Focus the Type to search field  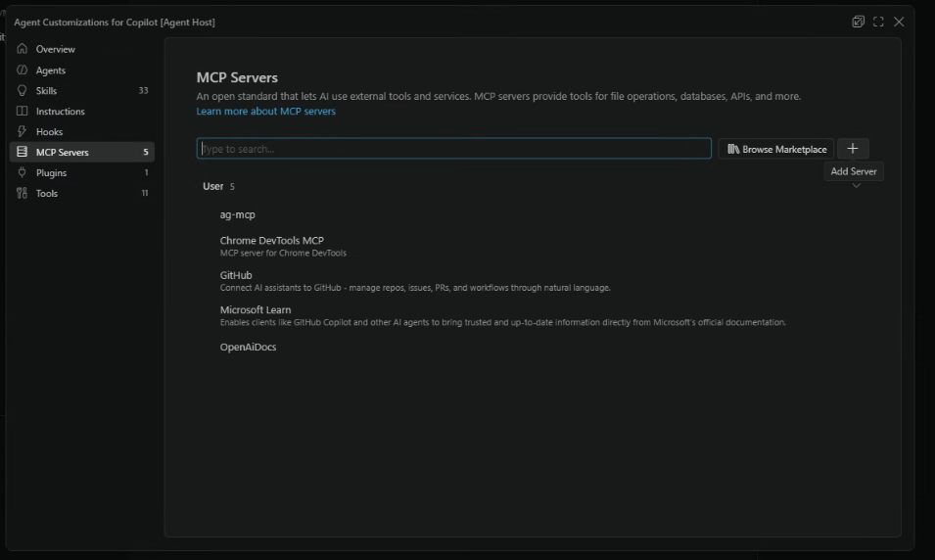click(453, 149)
